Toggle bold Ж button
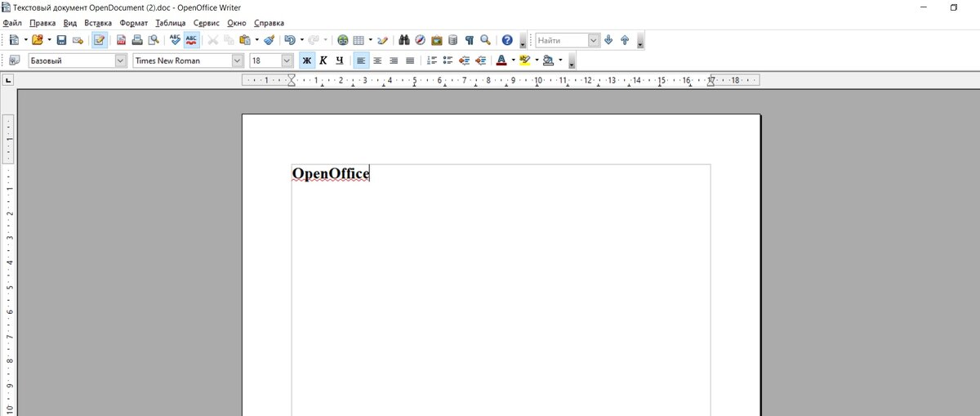Viewport: 980px width, 416px height. tap(307, 60)
